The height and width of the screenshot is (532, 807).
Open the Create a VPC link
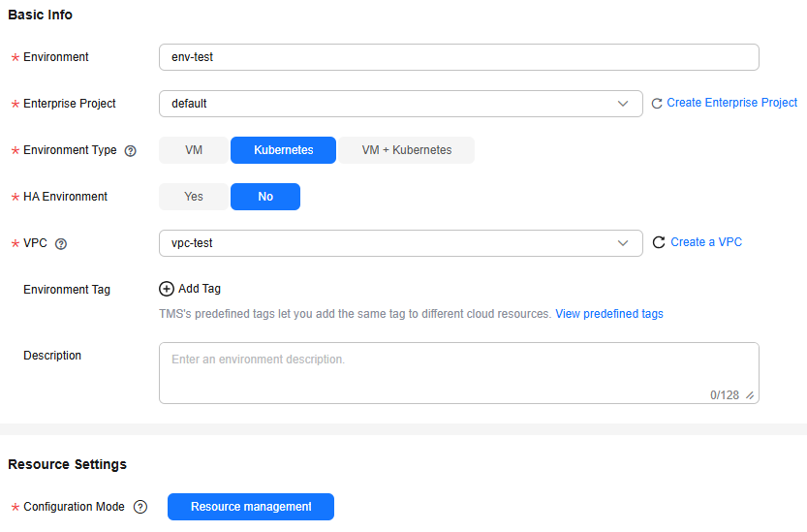[706, 242]
